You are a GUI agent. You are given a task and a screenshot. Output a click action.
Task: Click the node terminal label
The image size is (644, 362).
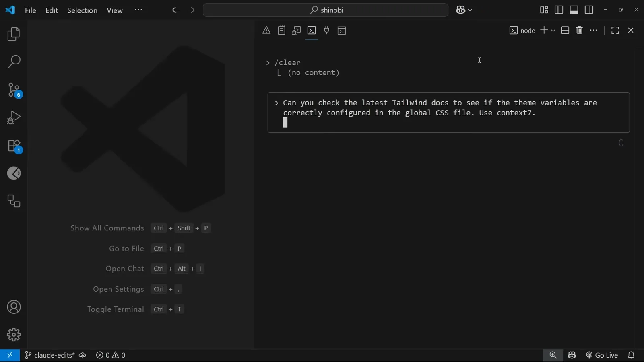point(522,31)
